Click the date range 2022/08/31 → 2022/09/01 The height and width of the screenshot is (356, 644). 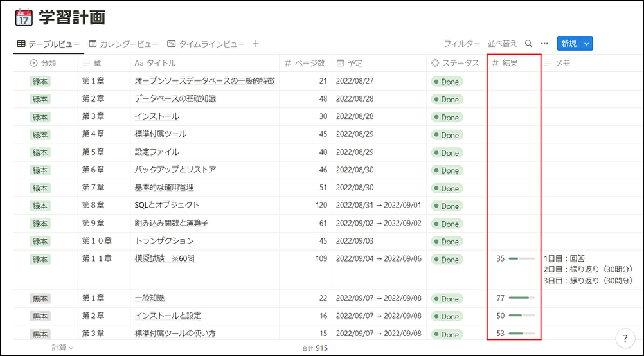[x=379, y=205]
